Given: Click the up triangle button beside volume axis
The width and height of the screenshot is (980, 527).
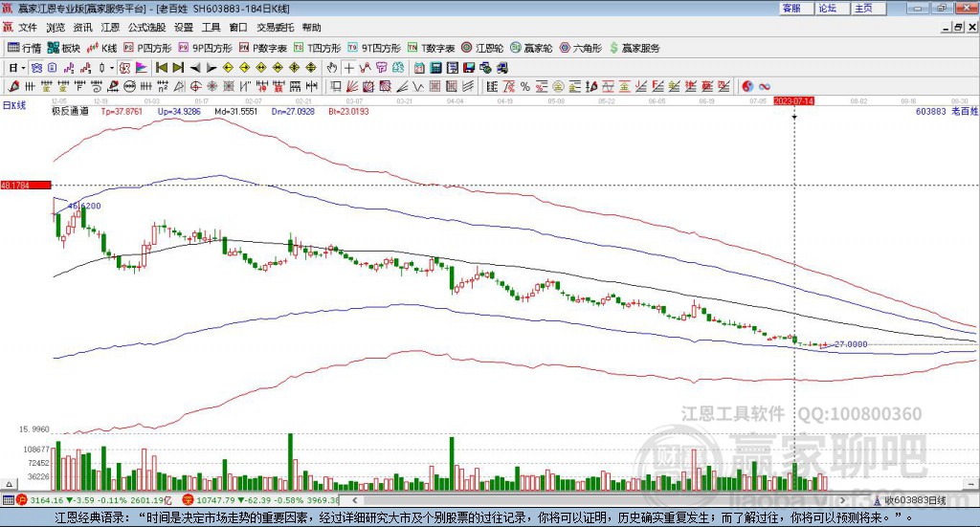Looking at the screenshot, I should (x=9, y=484).
